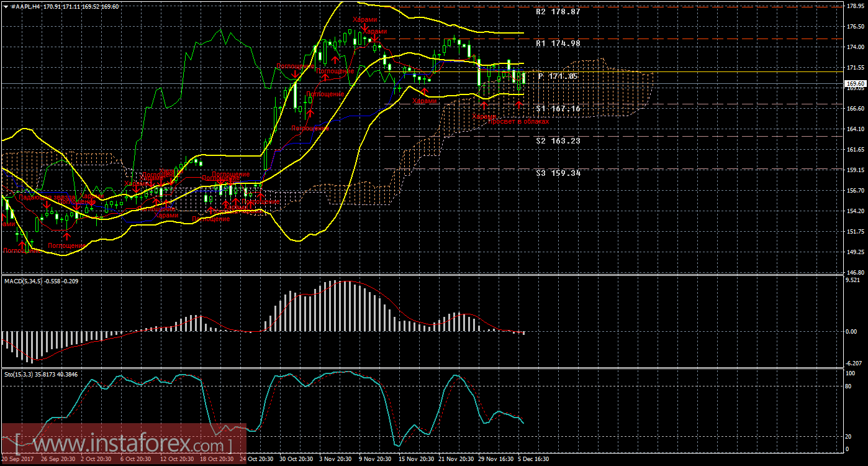Click the 178.95 value on price axis

tap(856, 6)
